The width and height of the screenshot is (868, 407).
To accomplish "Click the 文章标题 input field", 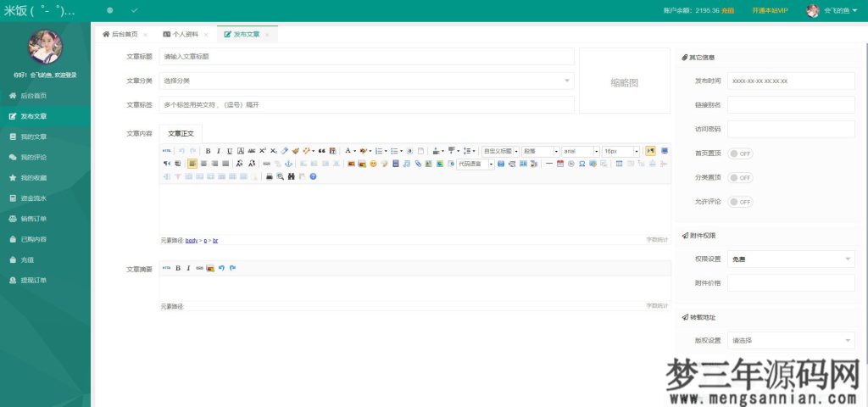I will [x=366, y=57].
